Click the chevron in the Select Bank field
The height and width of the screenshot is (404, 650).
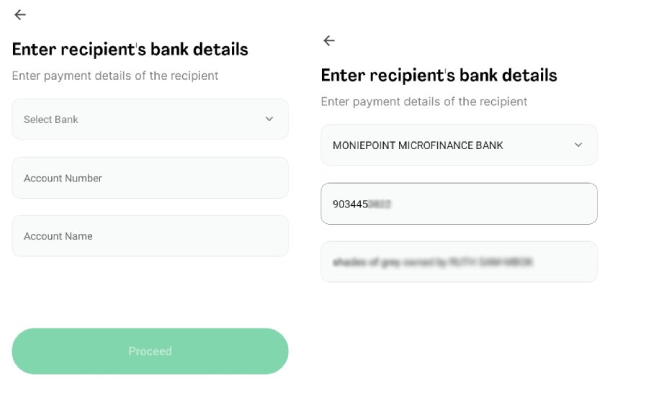[269, 119]
